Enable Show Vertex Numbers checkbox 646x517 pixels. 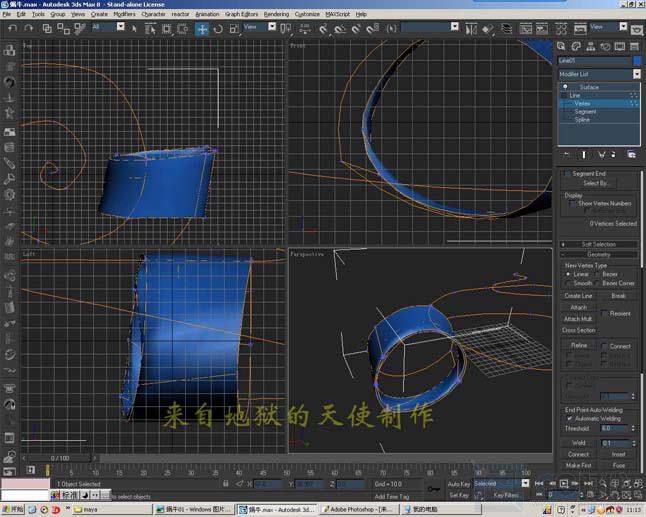pos(572,204)
